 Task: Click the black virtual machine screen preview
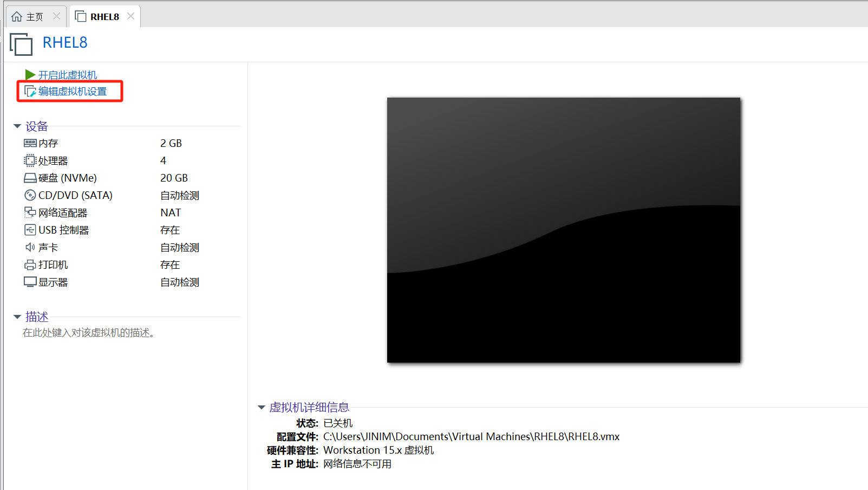[564, 230]
